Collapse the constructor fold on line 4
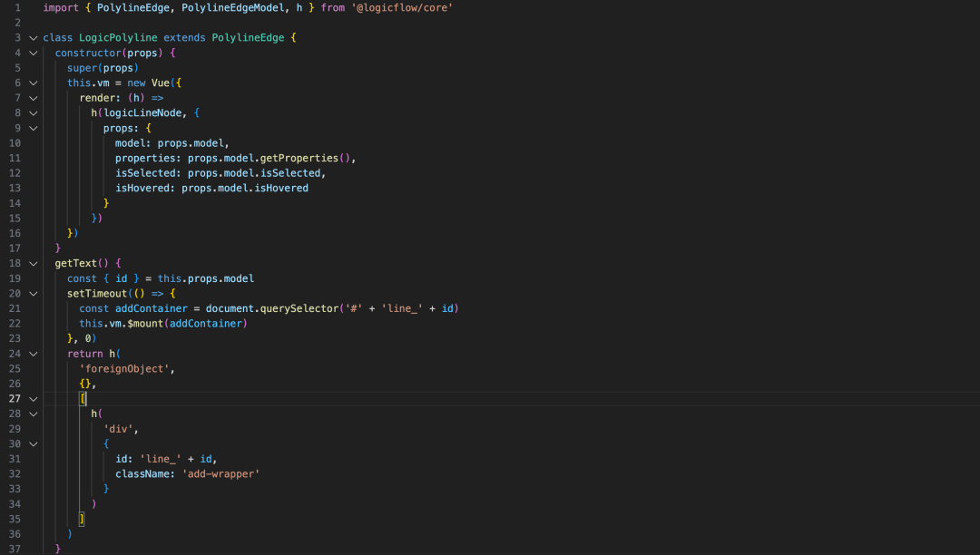The width and height of the screenshot is (980, 555). point(34,54)
